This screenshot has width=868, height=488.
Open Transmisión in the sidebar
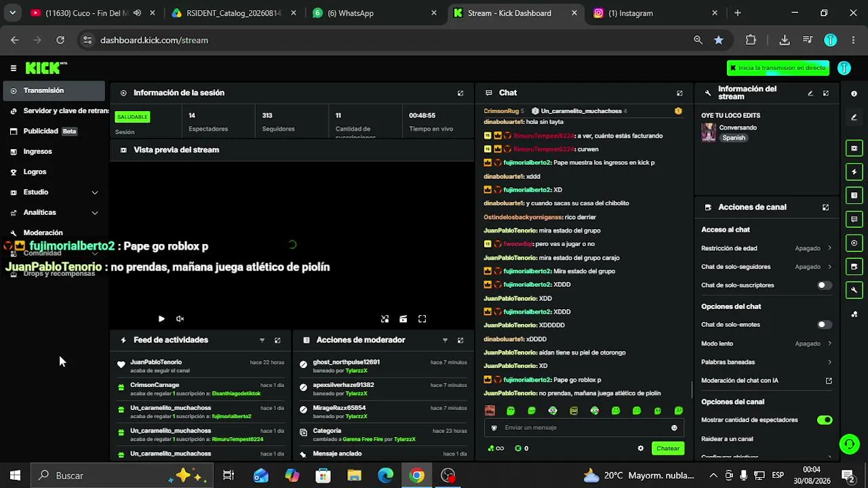[x=54, y=91]
